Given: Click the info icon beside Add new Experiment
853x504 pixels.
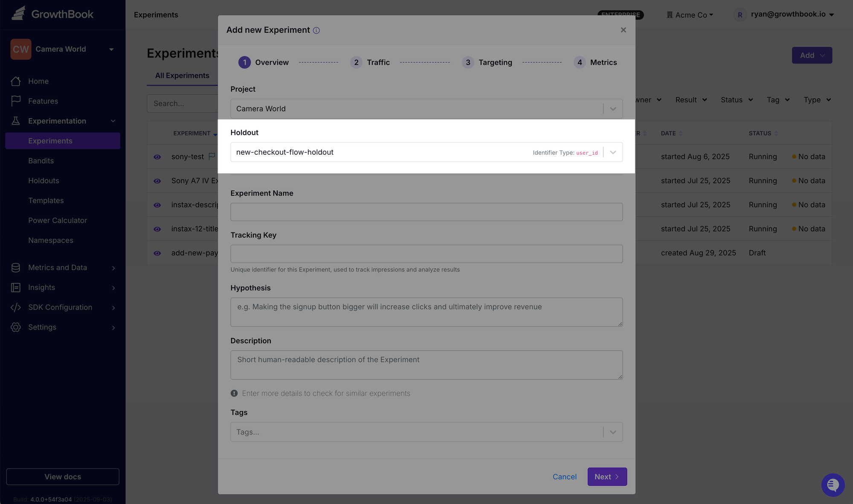Looking at the screenshot, I should tap(316, 30).
